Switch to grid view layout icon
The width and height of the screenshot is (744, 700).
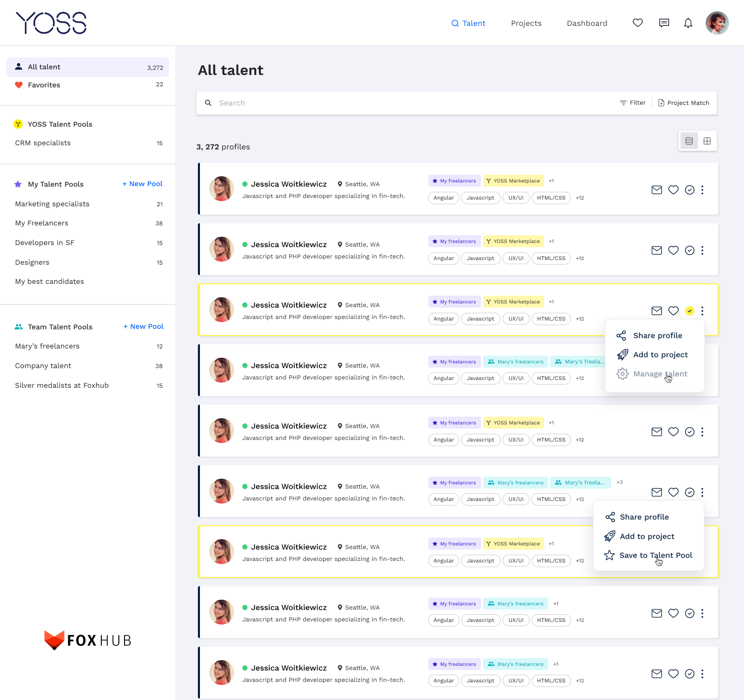[x=707, y=141]
